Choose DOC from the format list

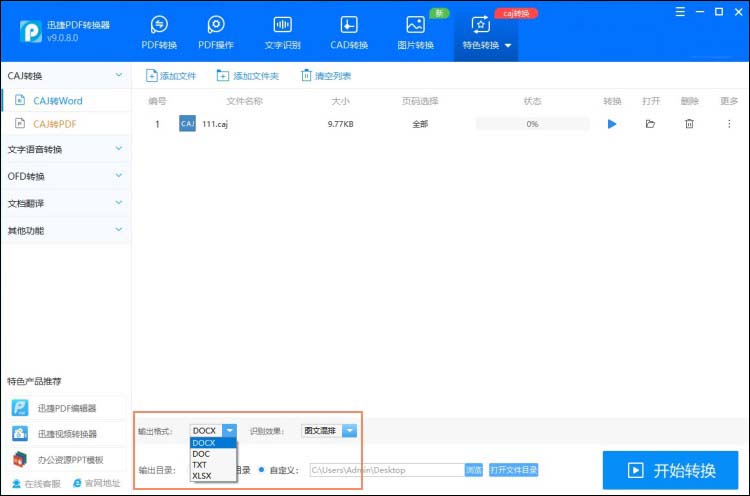[213, 454]
